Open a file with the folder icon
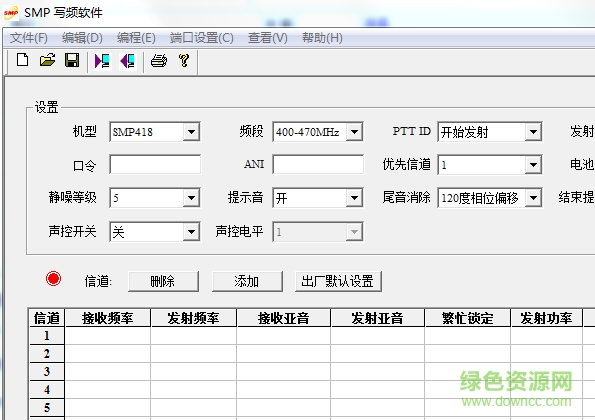Screen dimensions: 595x420 click(x=47, y=60)
